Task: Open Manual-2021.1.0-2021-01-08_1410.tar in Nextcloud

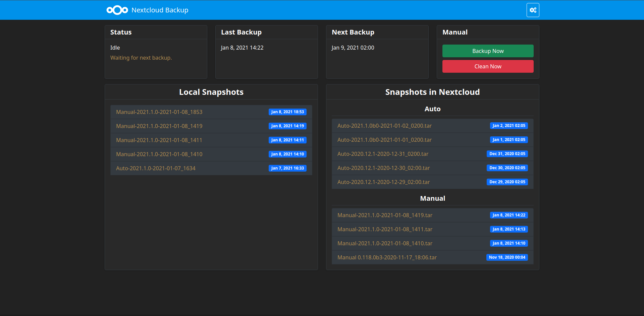Action: point(433,243)
